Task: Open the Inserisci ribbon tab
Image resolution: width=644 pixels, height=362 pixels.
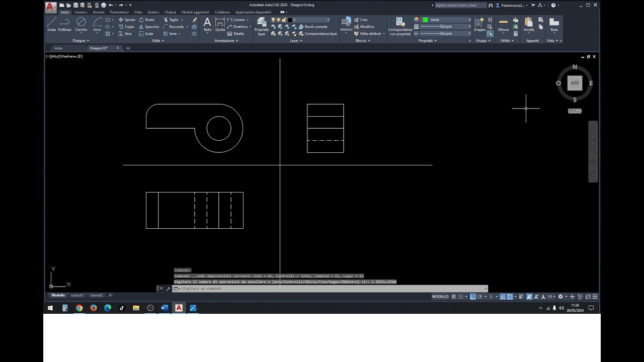Action: click(81, 12)
